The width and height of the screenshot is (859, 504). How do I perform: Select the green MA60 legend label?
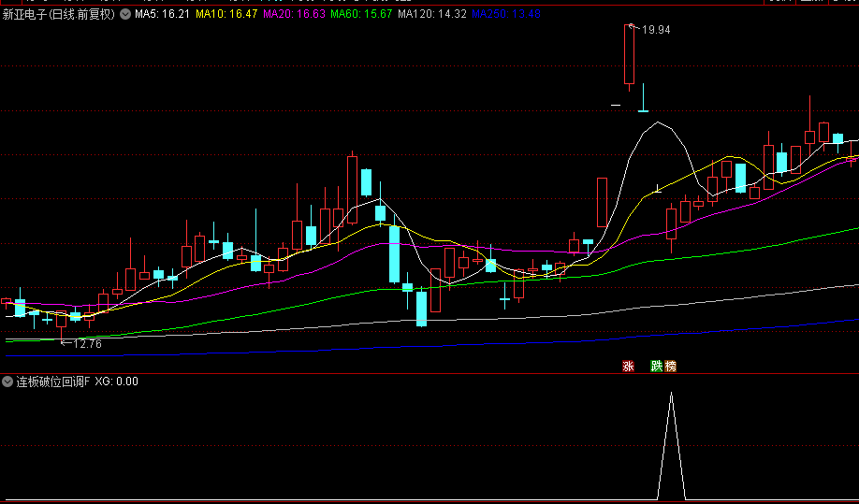361,15
